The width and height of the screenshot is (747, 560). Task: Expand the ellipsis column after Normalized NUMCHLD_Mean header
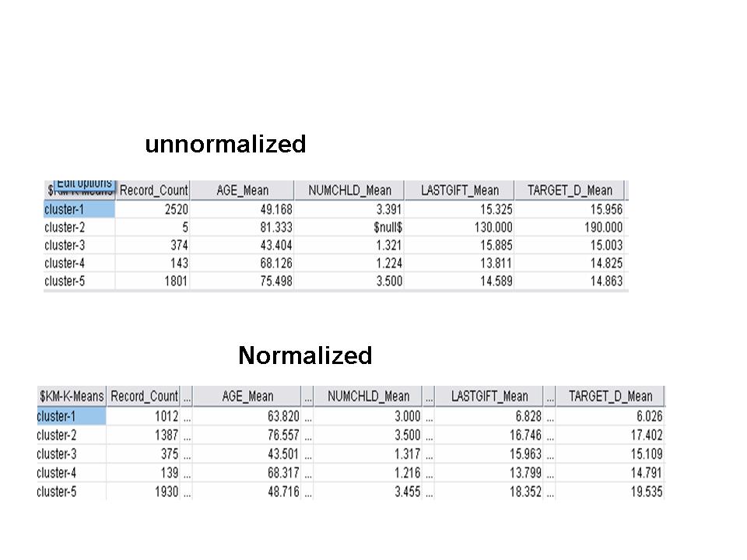pyautogui.click(x=430, y=397)
